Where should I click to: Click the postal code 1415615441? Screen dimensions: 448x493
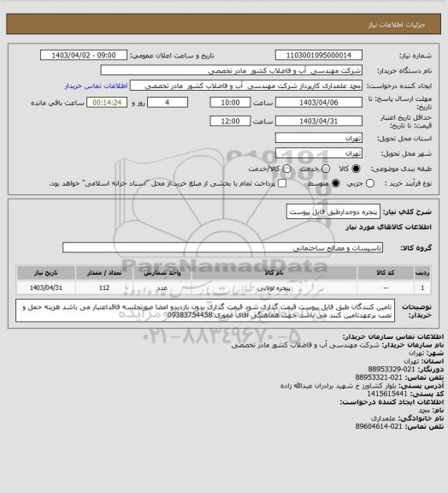click(387, 394)
